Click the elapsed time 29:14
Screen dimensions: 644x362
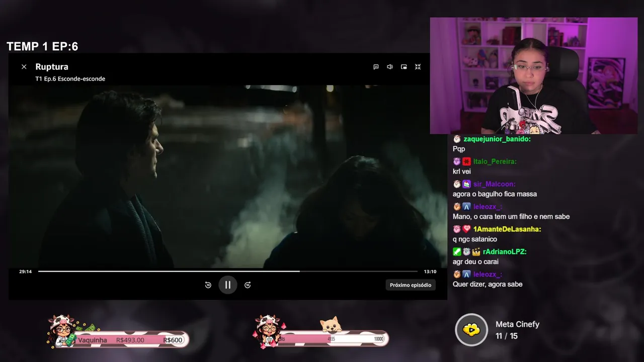tap(26, 271)
